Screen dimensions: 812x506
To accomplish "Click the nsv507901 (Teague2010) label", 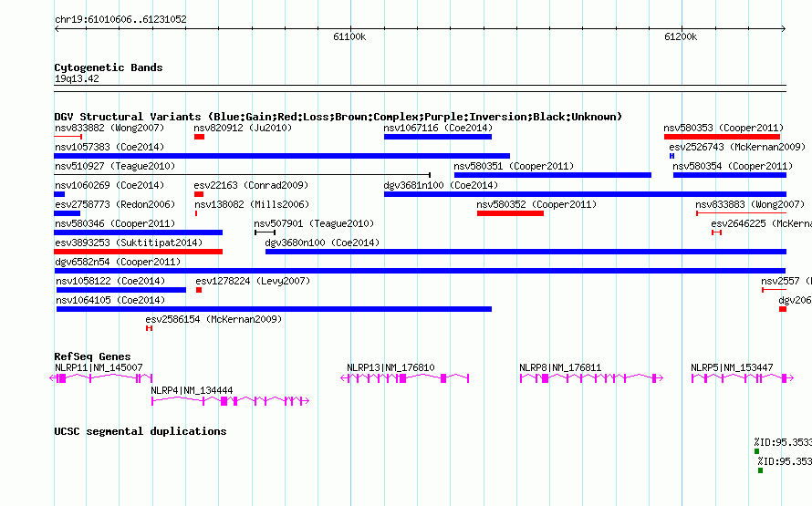I will click(314, 223).
